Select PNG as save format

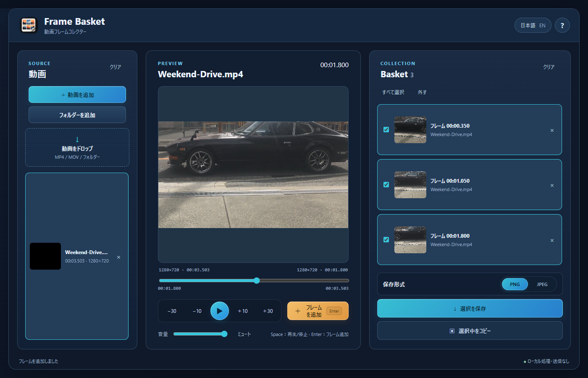515,284
